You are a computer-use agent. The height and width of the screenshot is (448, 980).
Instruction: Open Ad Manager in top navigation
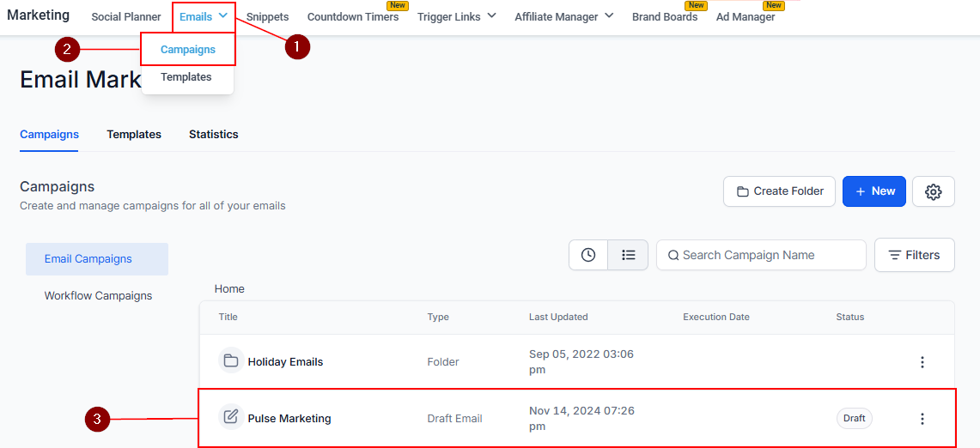pos(746,17)
